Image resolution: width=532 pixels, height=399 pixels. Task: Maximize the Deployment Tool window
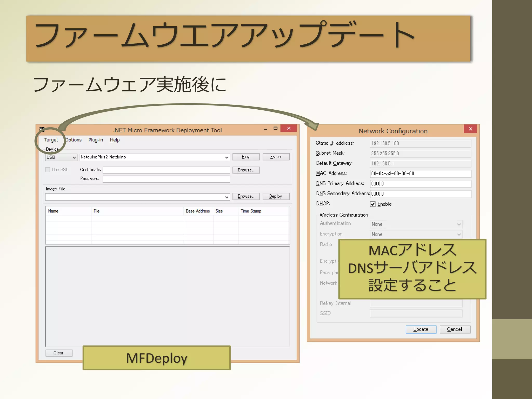point(276,128)
